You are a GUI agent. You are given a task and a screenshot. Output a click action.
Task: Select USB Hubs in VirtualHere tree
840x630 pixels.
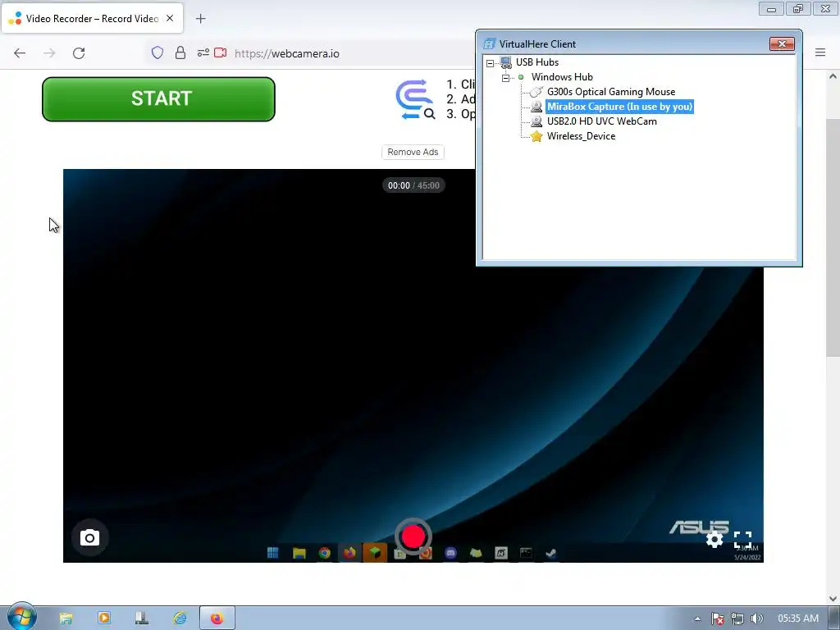(x=537, y=62)
